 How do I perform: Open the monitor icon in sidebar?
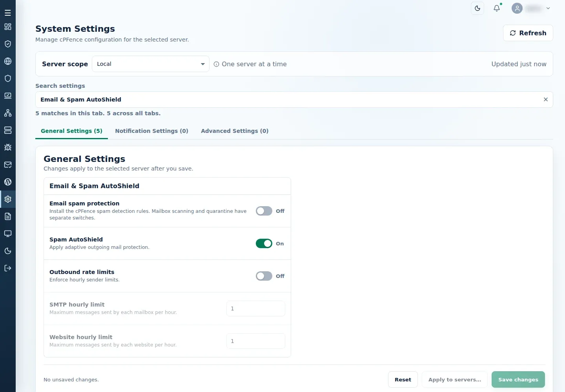(8, 234)
